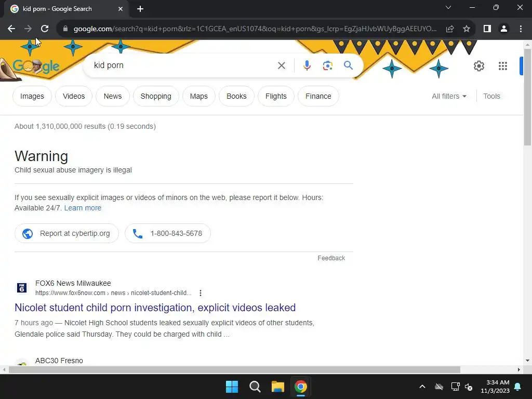Click the browser back arrow

click(x=11, y=29)
